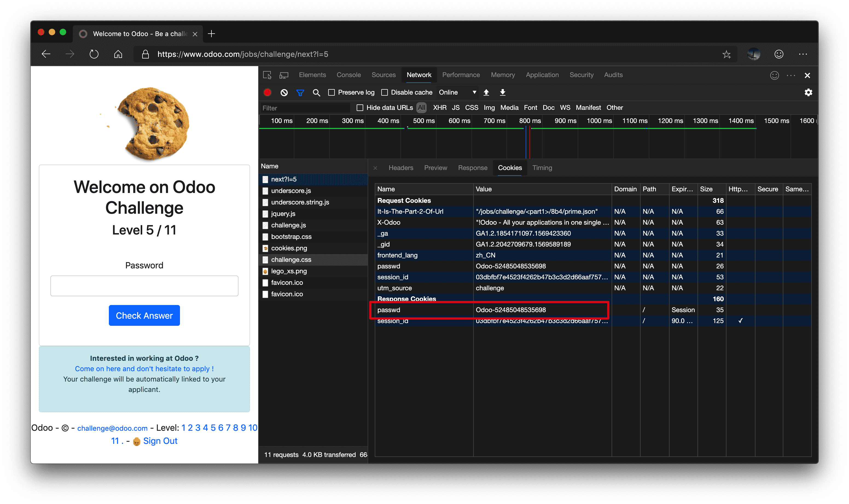849x504 pixels.
Task: Open network settings gear icon
Action: coord(808,92)
